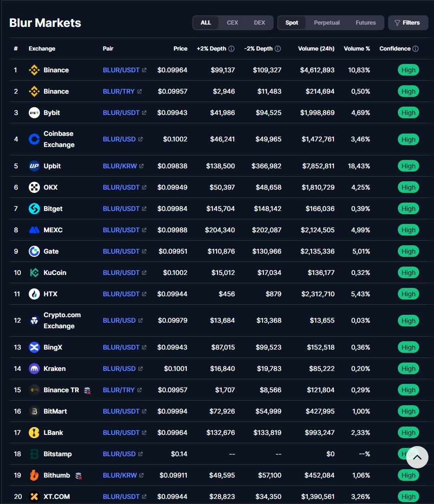This screenshot has width=434, height=504.
Task: Click the High confidence badge for Upbit
Action: pyautogui.click(x=408, y=166)
